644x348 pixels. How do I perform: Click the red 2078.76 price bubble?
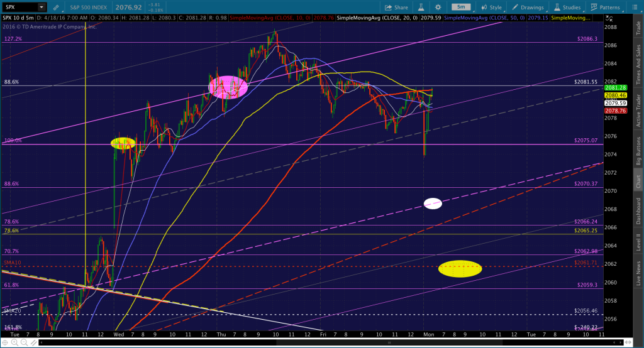(615, 111)
